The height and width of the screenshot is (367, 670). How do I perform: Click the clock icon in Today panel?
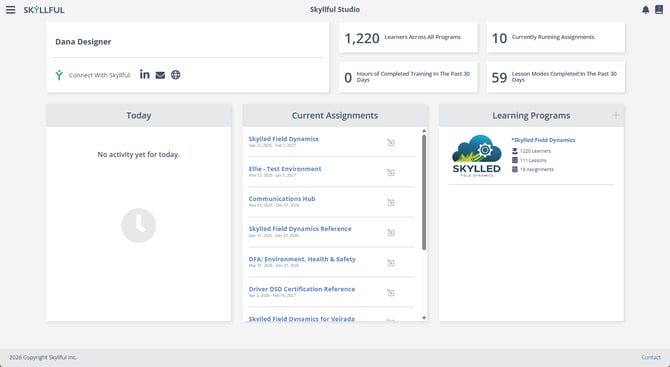138,225
